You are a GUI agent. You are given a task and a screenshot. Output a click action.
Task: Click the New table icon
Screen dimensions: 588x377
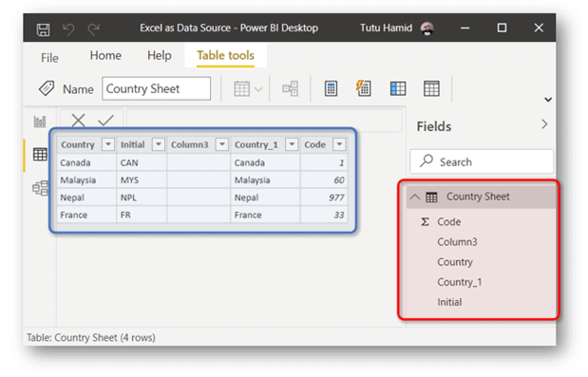point(431,89)
